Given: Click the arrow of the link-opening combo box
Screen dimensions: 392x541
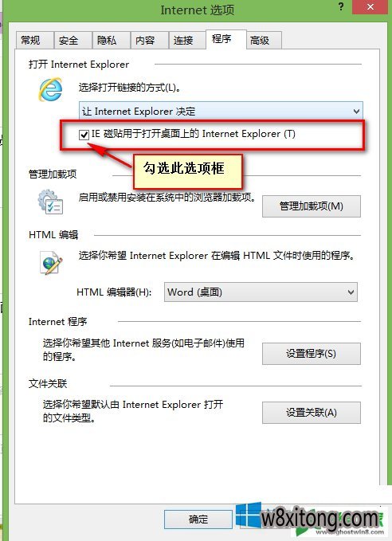Looking at the screenshot, I should pyautogui.click(x=356, y=112).
